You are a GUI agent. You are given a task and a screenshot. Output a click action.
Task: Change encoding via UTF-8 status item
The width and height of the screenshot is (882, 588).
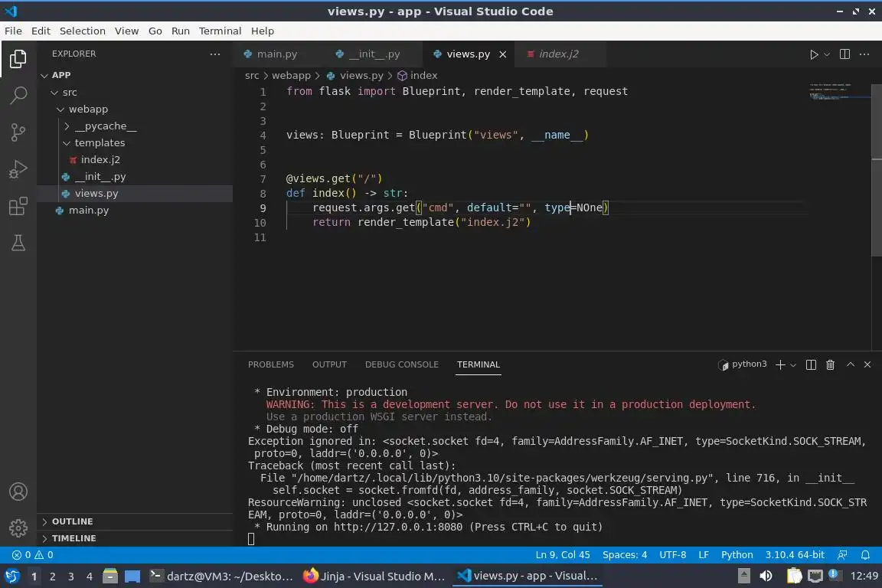tap(672, 555)
